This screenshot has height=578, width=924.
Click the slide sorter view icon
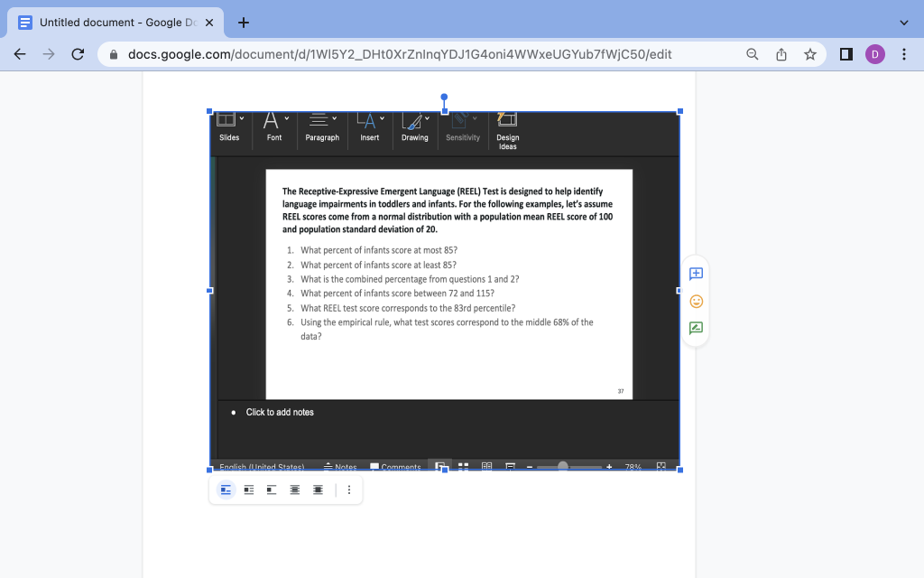tap(464, 466)
